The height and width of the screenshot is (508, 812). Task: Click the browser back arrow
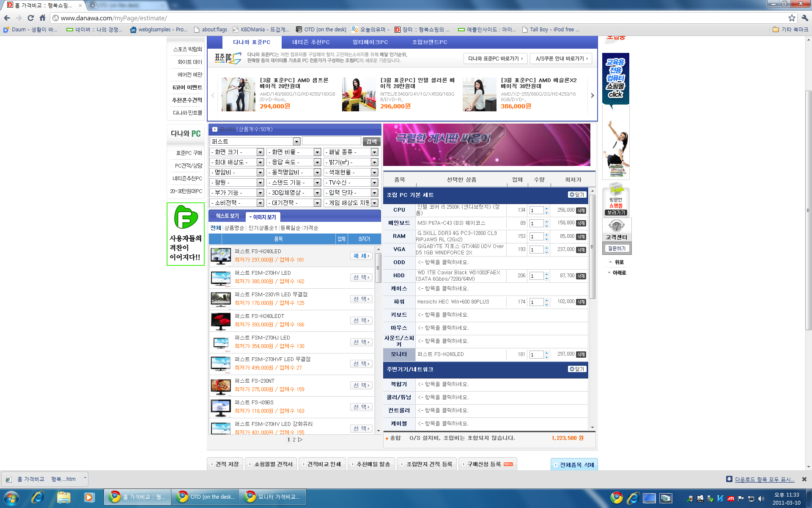coord(7,18)
